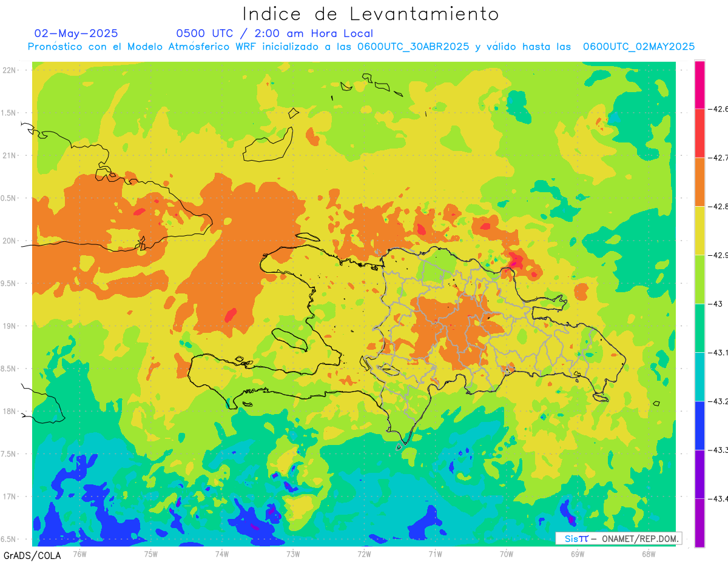Click the '7.5N' latitude label
The height and width of the screenshot is (562, 728).
(8, 454)
